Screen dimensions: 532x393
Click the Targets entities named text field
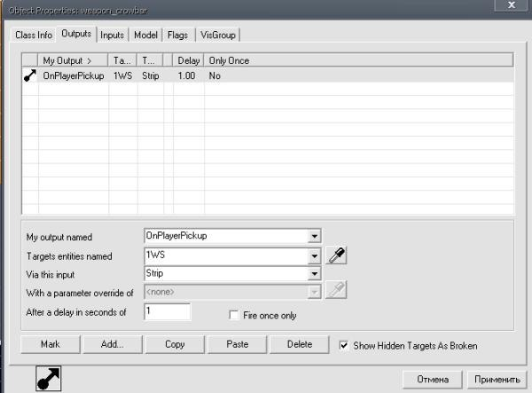[226, 255]
